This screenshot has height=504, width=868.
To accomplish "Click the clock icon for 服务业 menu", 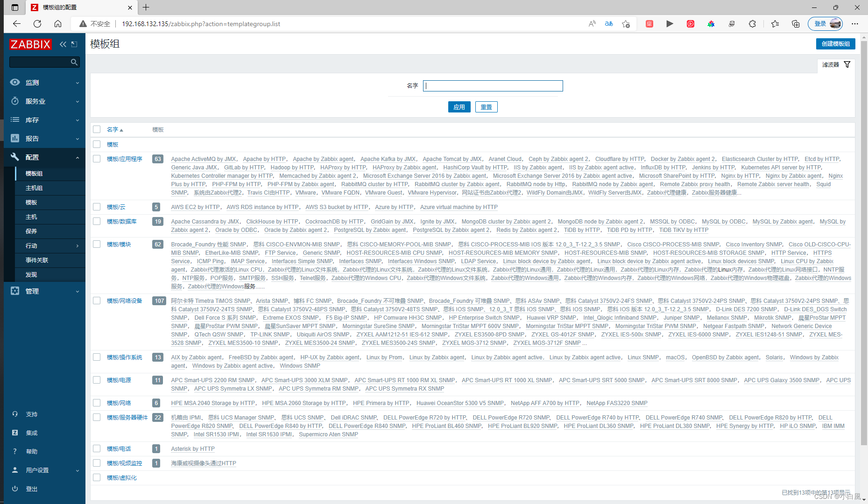I will point(15,101).
